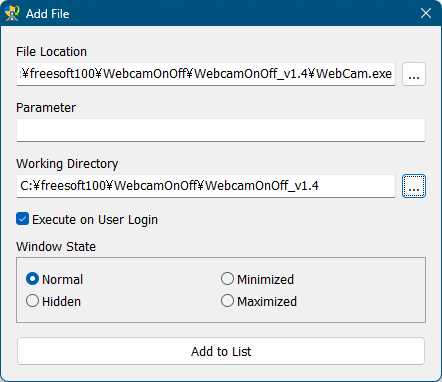
Task: Click the WebCam.exe filename in the path
Action: point(354,73)
